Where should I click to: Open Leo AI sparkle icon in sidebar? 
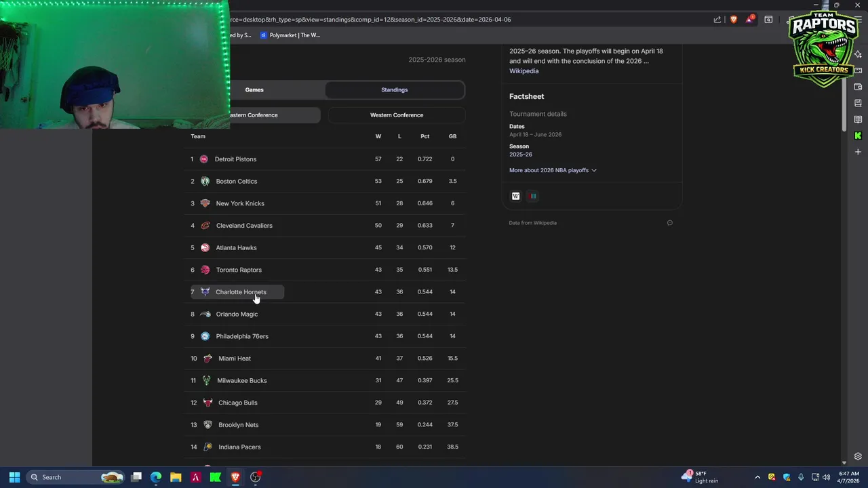click(x=858, y=54)
